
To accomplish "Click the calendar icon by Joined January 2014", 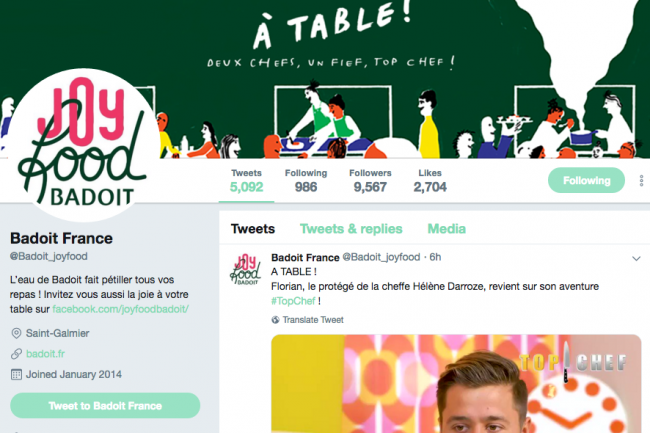I will pos(16,375).
